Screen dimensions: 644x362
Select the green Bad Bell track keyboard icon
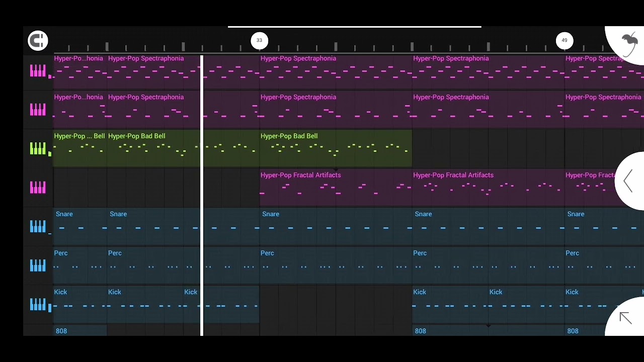38,148
